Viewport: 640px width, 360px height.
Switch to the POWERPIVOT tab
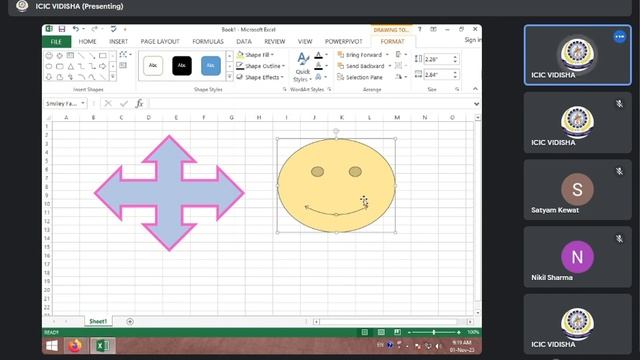[343, 42]
